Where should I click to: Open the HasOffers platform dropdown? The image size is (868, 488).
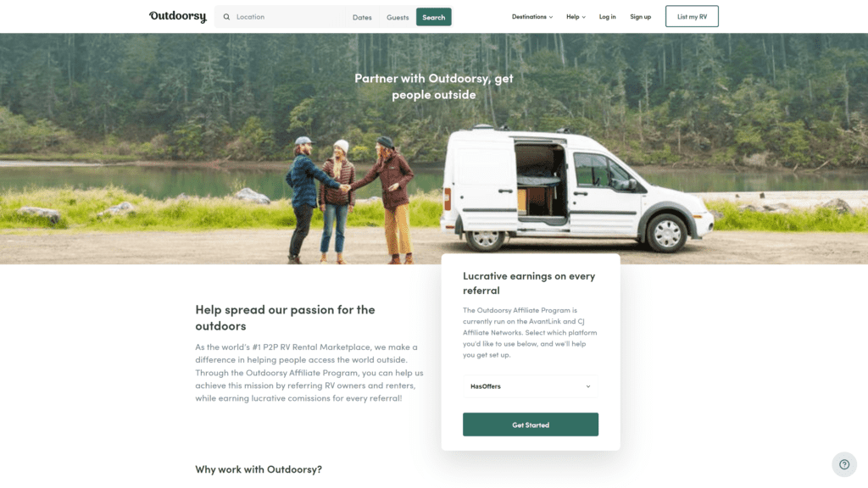pos(531,386)
